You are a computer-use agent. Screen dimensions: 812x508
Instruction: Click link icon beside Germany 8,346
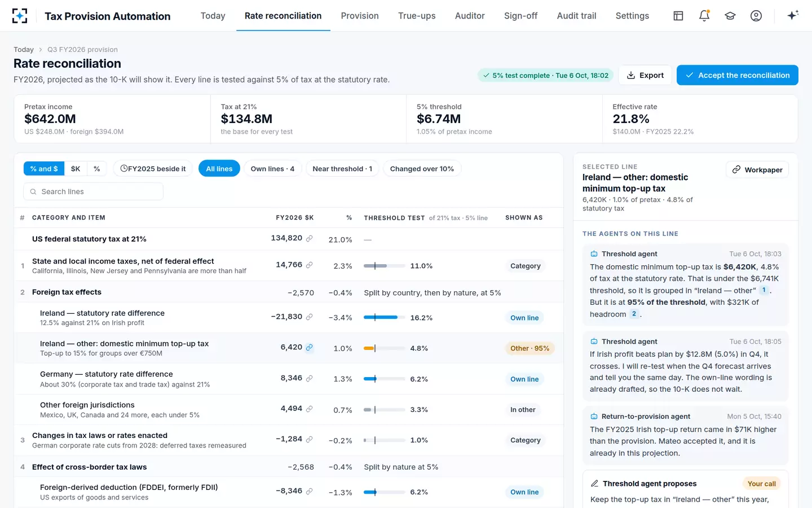(x=309, y=378)
